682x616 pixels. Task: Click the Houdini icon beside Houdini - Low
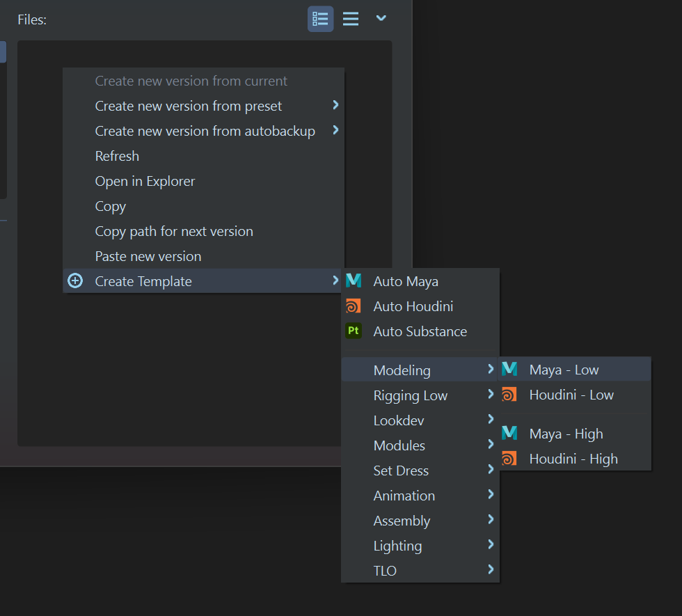click(x=509, y=395)
